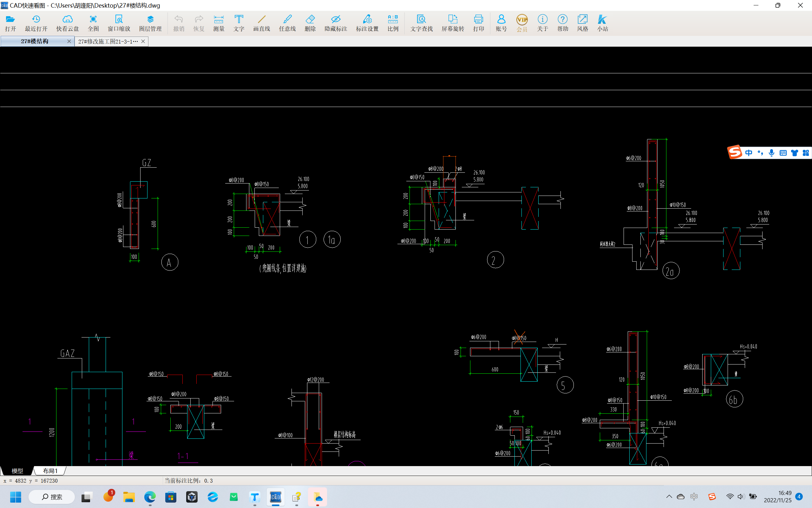
Task: Select the 窗口缩放 window zoom tool
Action: pyautogui.click(x=119, y=23)
